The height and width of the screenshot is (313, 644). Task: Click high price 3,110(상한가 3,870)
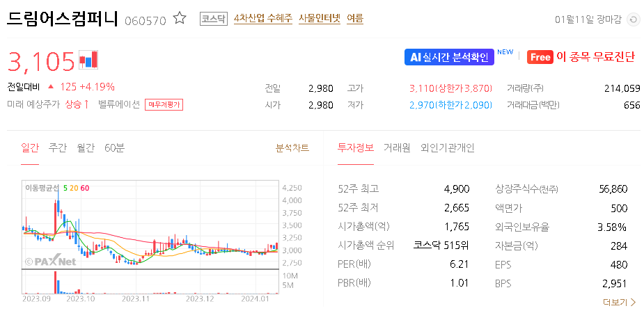[x=450, y=88]
